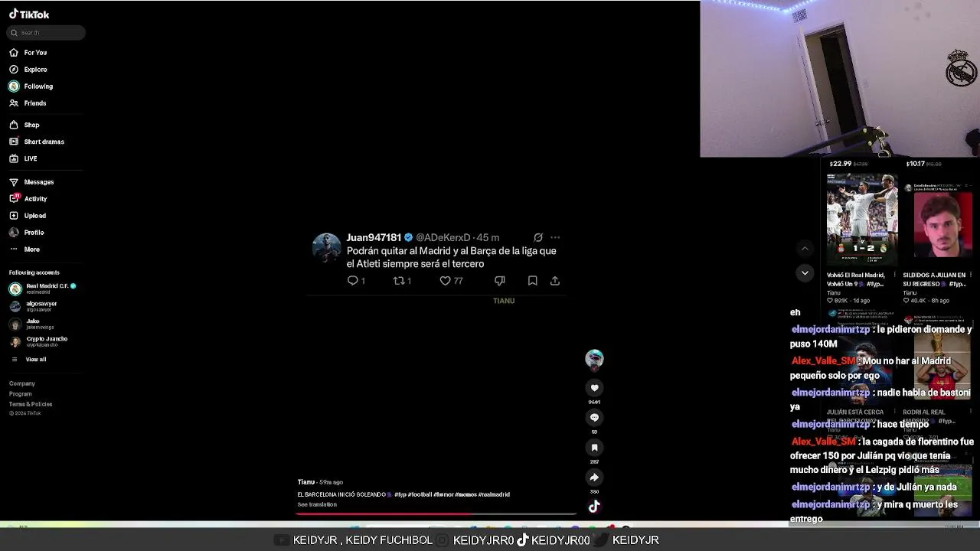Open Crypto Juancho followed account
980x551 pixels.
(x=38, y=341)
